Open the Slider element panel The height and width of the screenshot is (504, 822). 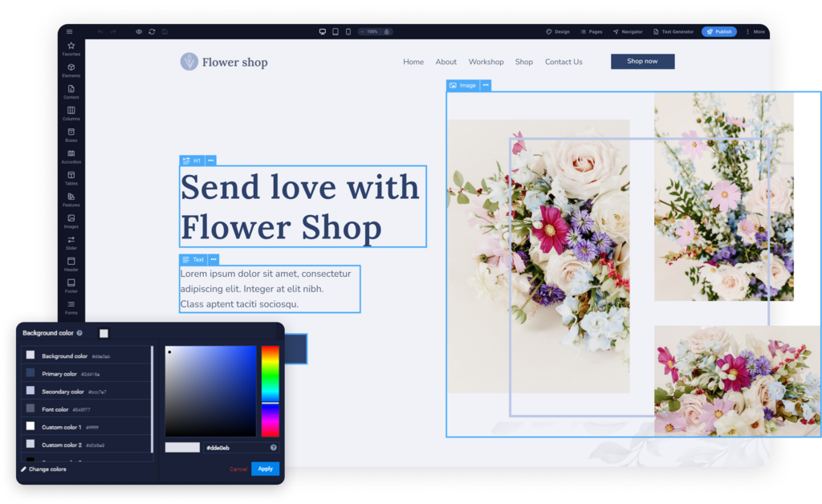71,243
